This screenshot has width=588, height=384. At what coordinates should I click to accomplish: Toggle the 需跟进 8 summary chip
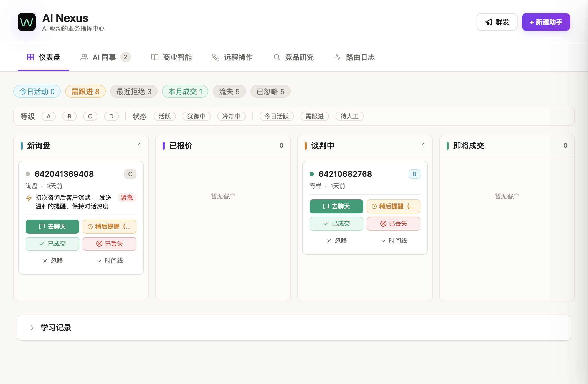tap(85, 91)
